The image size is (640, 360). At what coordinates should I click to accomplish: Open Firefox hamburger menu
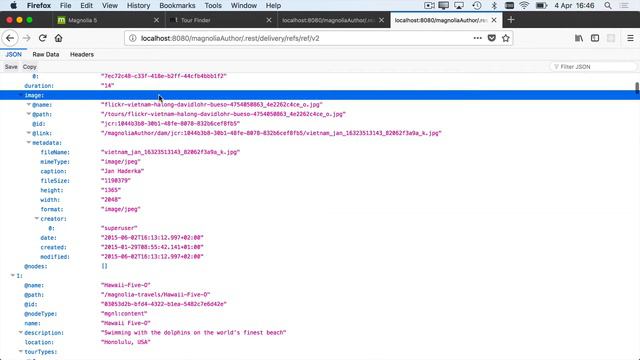[x=630, y=38]
